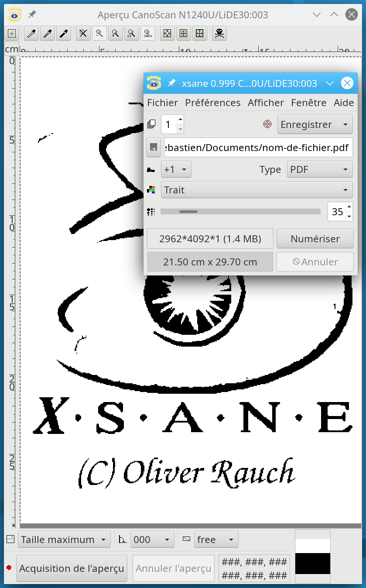The image size is (366, 588).
Task: Open the 000 rotation dropdown
Action: coord(152,540)
